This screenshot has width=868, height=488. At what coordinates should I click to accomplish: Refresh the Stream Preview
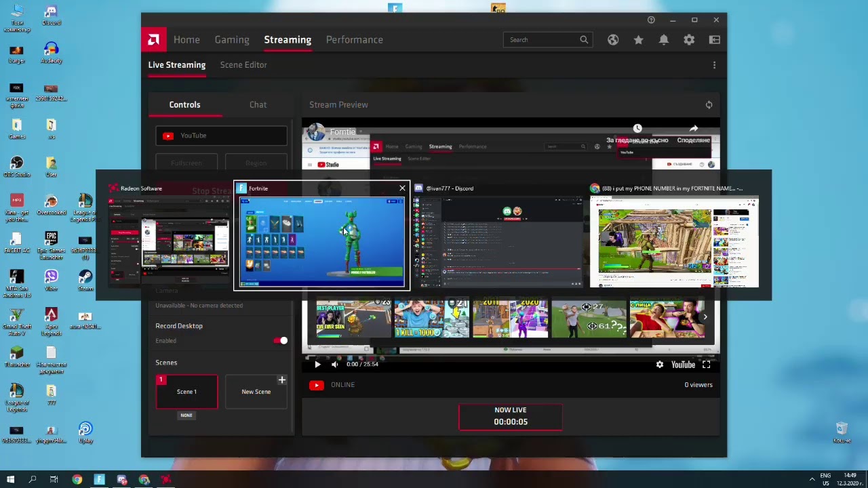pos(709,104)
